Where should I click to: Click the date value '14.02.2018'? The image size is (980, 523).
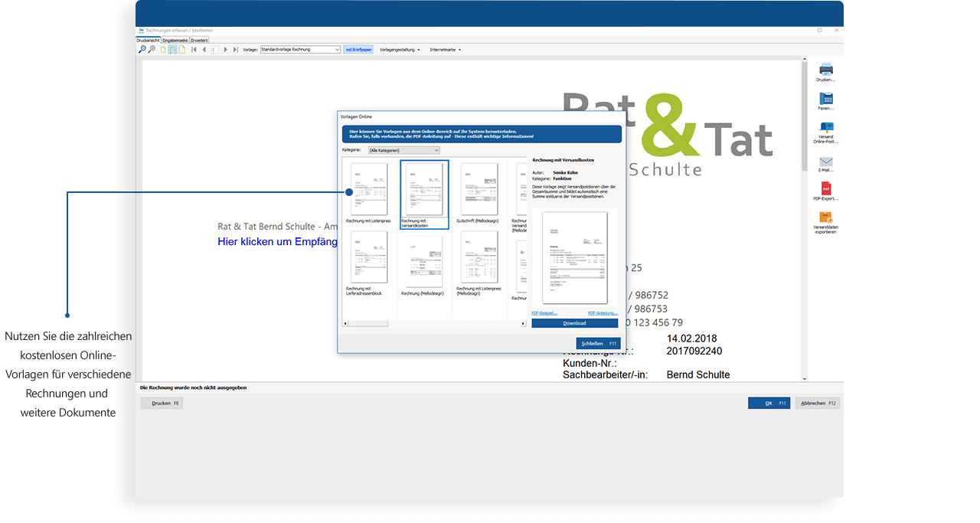pos(691,338)
